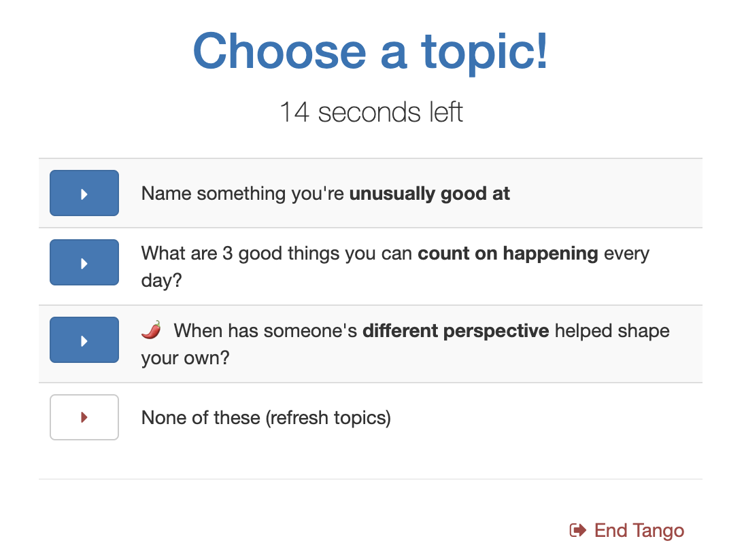Click the "Choose a topic!" heading
The width and height of the screenshot is (744, 560).
(x=371, y=51)
